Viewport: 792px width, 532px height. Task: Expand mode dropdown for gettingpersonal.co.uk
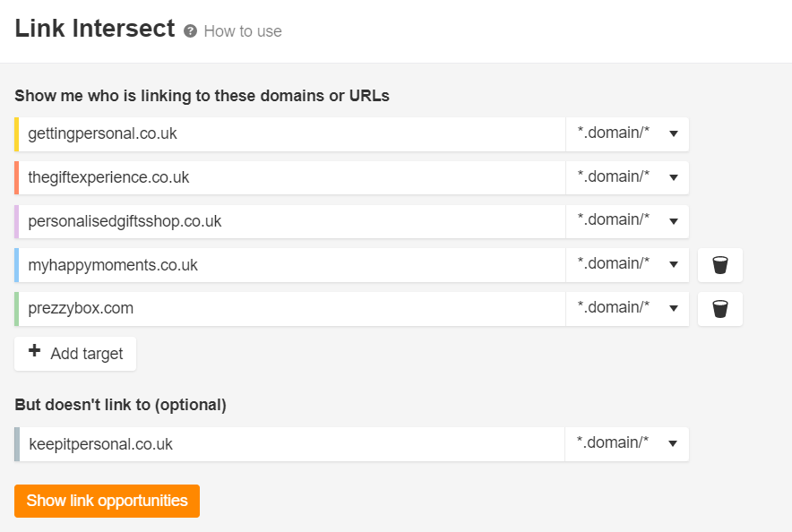(x=627, y=133)
